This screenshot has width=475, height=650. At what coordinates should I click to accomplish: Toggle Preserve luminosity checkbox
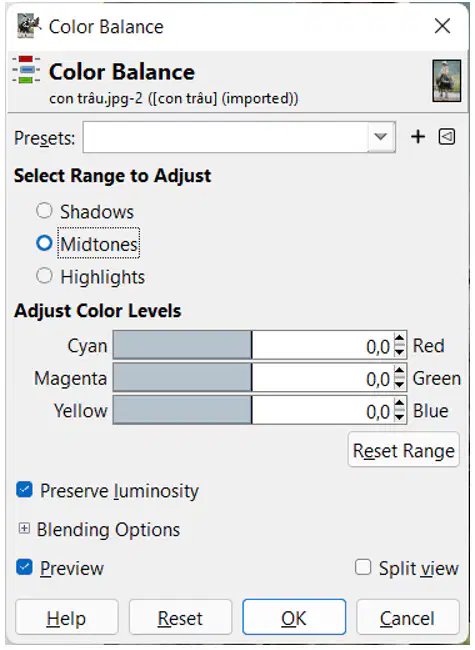pos(24,490)
